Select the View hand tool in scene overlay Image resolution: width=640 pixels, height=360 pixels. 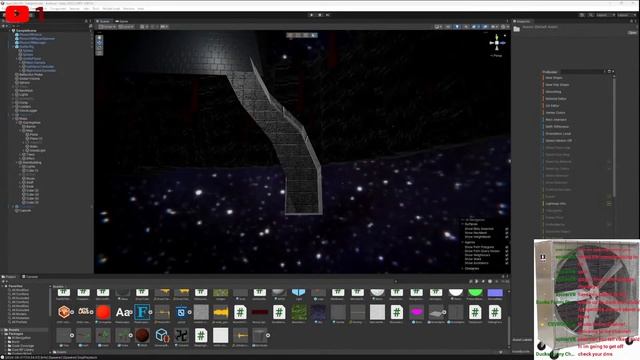click(99, 37)
